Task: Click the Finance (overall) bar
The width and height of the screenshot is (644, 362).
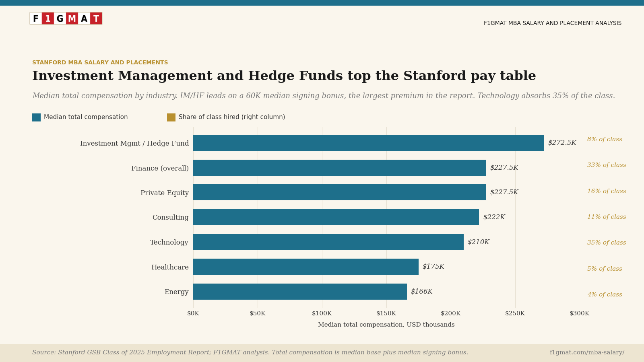Action: 340,168
